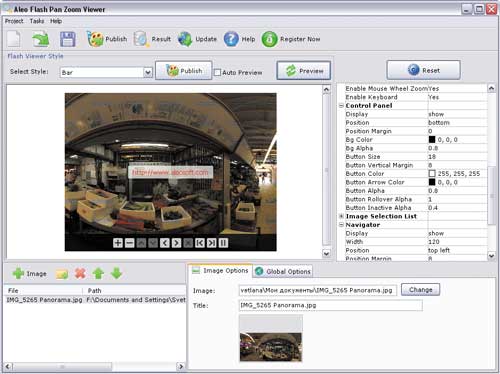Click the disabled pan up viewer button
500x374 pixels.
(141, 243)
